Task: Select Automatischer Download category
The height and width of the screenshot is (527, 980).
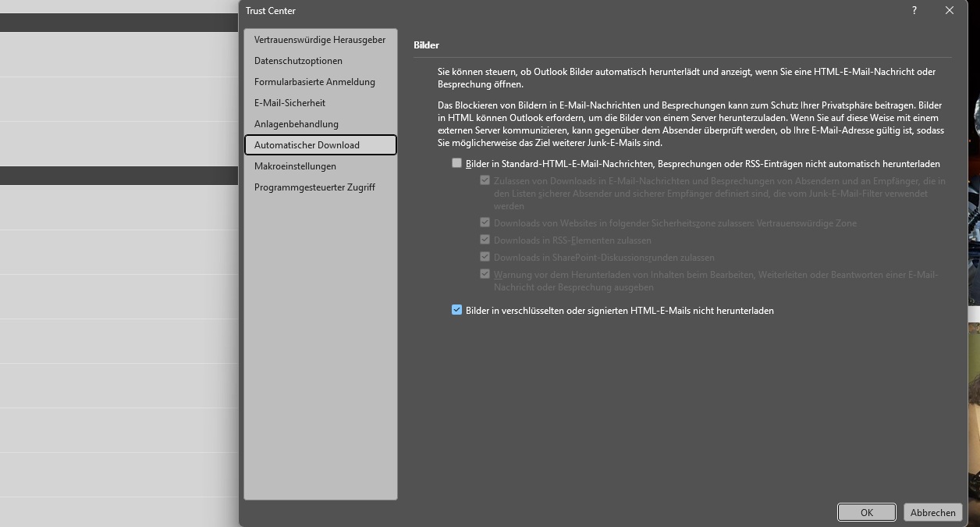Action: [x=320, y=144]
